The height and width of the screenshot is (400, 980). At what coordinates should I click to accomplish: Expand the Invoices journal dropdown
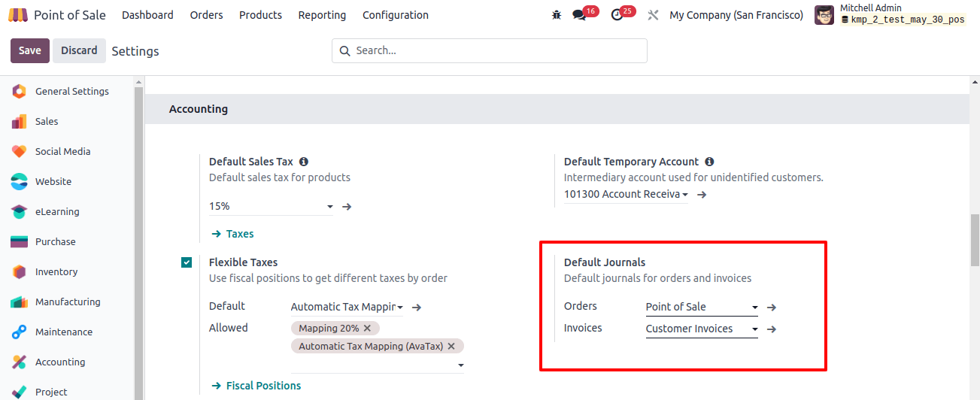(x=755, y=329)
